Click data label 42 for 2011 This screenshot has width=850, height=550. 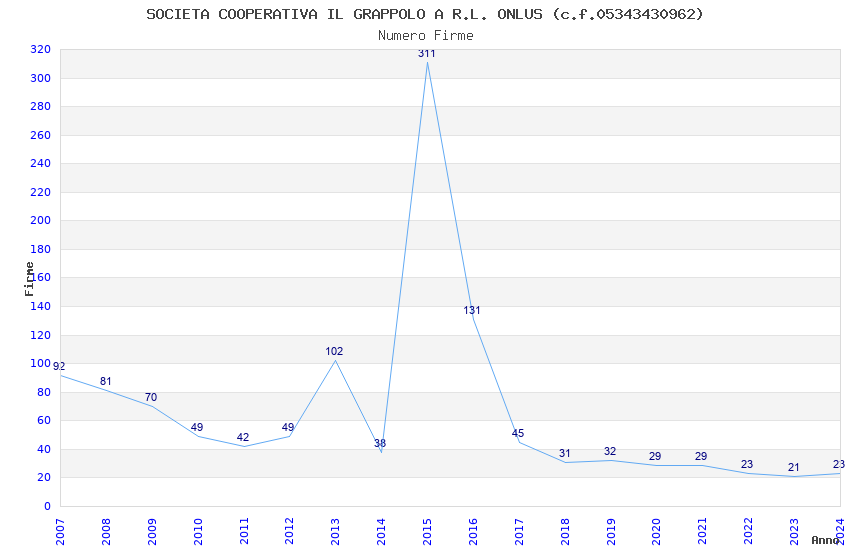(x=243, y=437)
